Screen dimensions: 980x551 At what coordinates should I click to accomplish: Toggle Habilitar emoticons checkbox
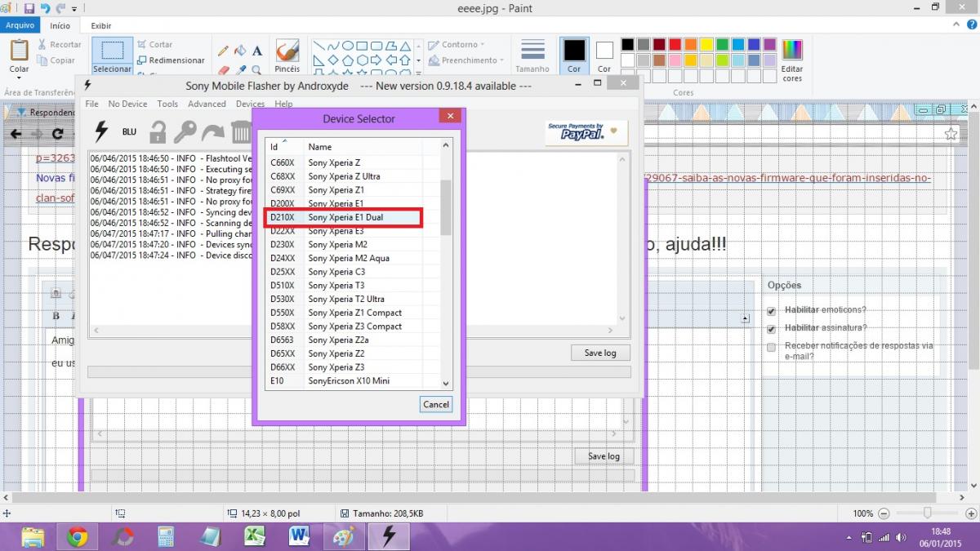pos(771,311)
